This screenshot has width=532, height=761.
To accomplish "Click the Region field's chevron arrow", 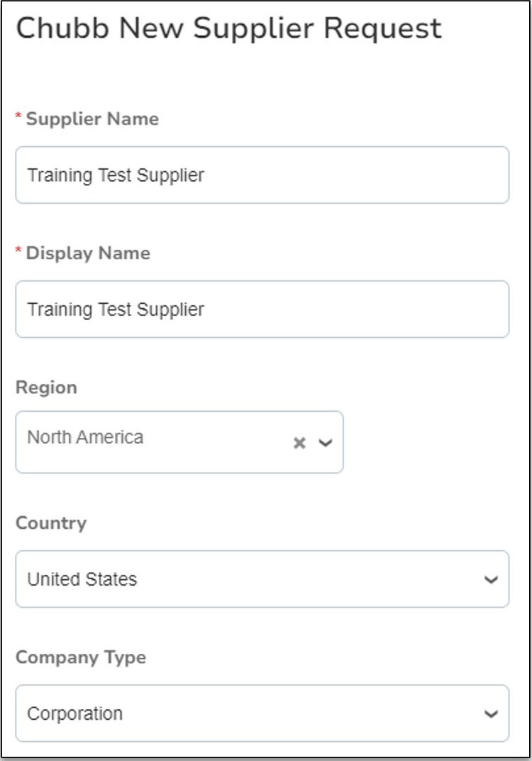I will tap(326, 443).
